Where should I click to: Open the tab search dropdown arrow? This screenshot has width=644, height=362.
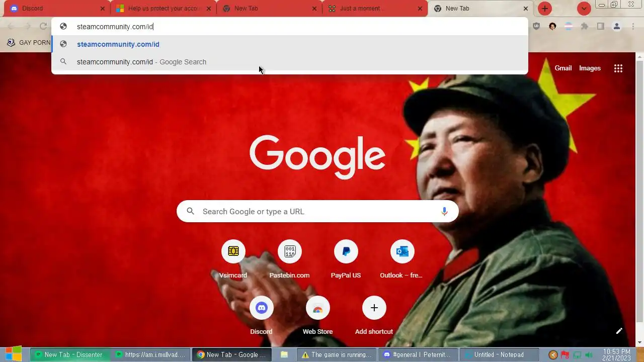[x=584, y=9]
